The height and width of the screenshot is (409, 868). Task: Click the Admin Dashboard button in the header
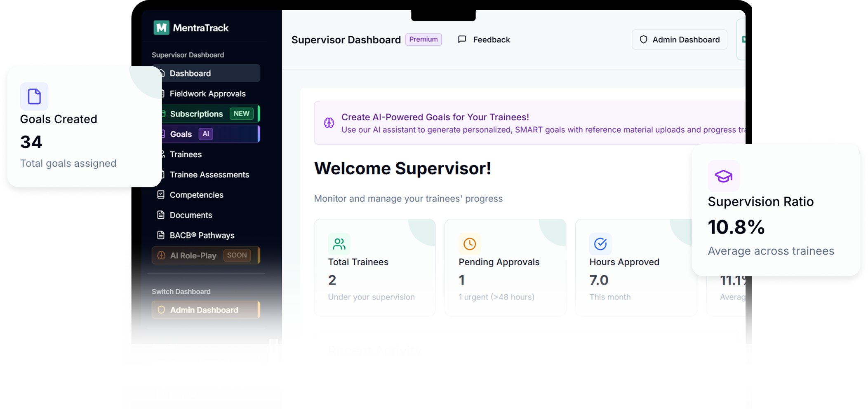pyautogui.click(x=679, y=39)
